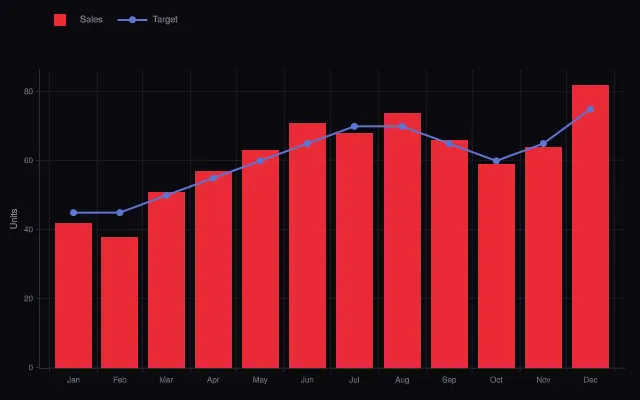Select the Dec sales bar
The height and width of the screenshot is (400, 640).
pyautogui.click(x=590, y=226)
